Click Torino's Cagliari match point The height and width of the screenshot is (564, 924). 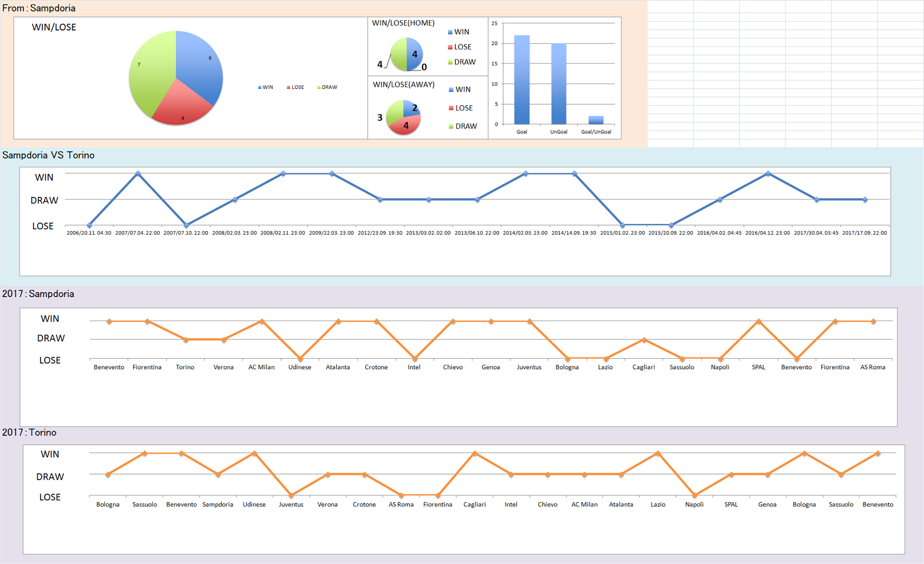[474, 454]
